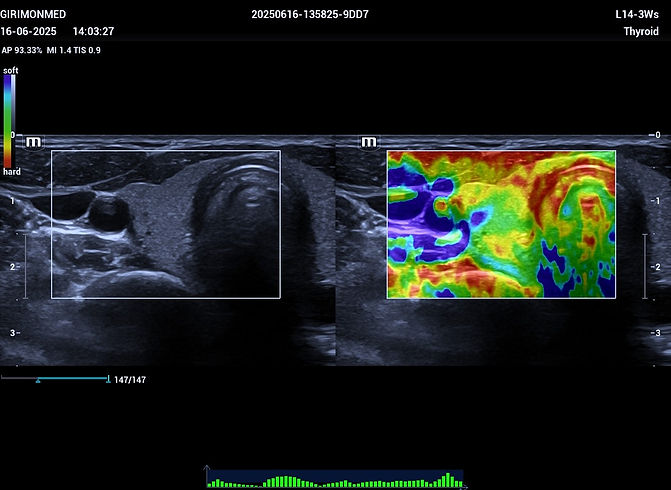Click the 'hard' label of color bar
The image size is (671, 490).
tap(11, 172)
